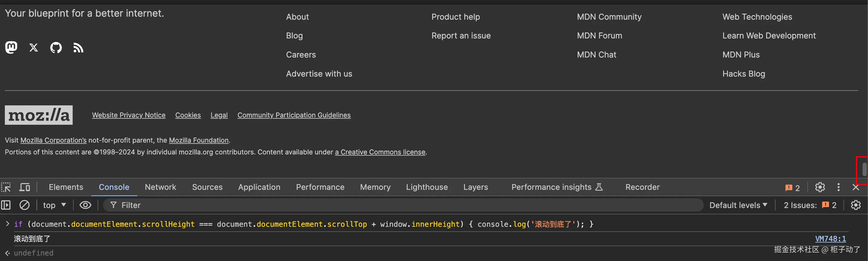The width and height of the screenshot is (868, 261).
Task: Open the GitHub icon link
Action: tap(56, 48)
